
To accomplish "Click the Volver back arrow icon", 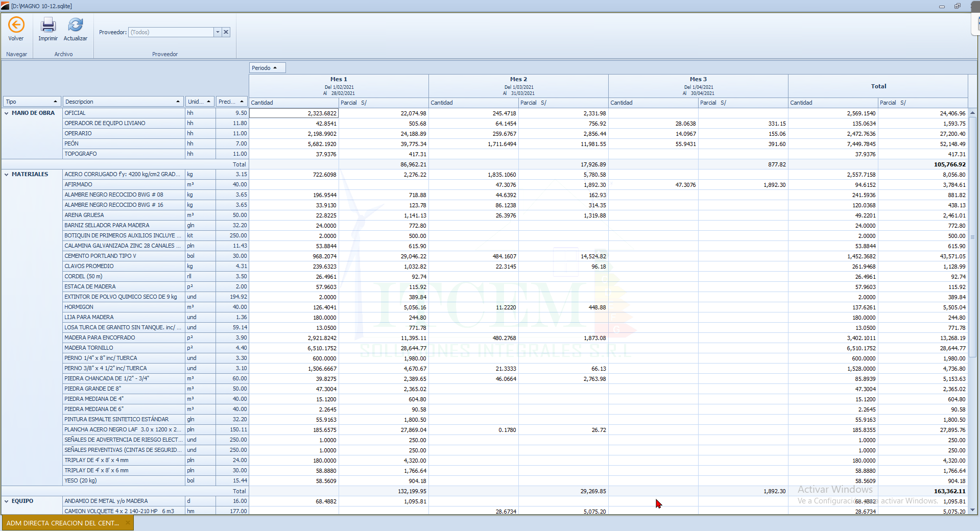I will click(x=16, y=25).
